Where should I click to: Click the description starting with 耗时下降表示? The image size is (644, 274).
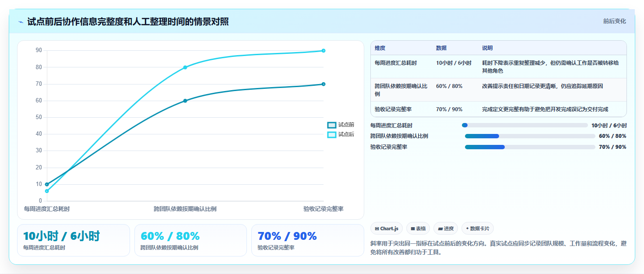551,67
